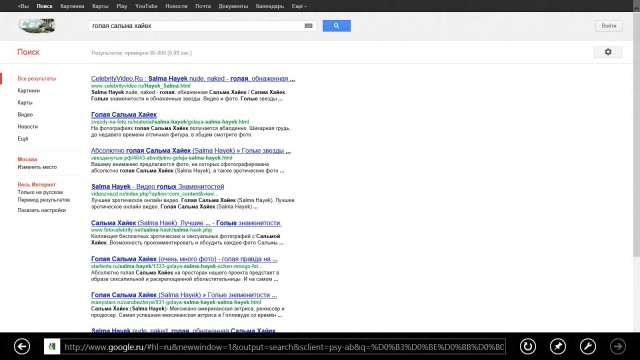The height and width of the screenshot is (360, 640).
Task: Click the Поиск heading label
Action: pos(28,52)
